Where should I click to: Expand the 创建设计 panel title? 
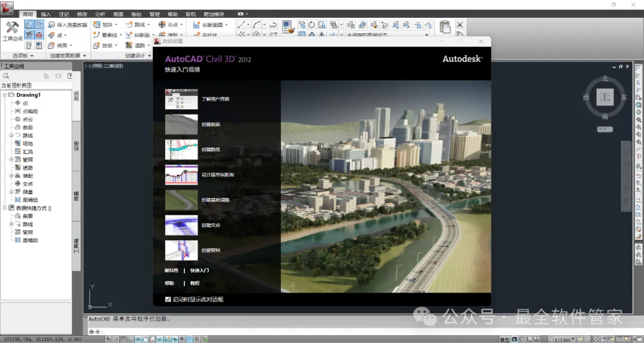coord(138,55)
